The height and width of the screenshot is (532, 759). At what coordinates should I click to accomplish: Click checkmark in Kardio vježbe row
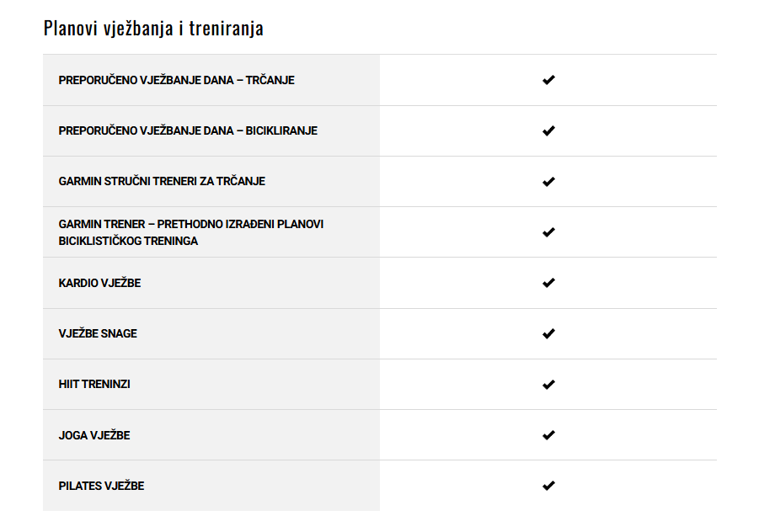pyautogui.click(x=548, y=283)
